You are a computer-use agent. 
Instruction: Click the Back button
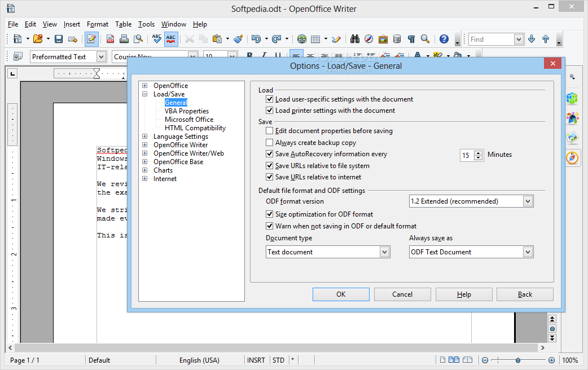pos(525,294)
